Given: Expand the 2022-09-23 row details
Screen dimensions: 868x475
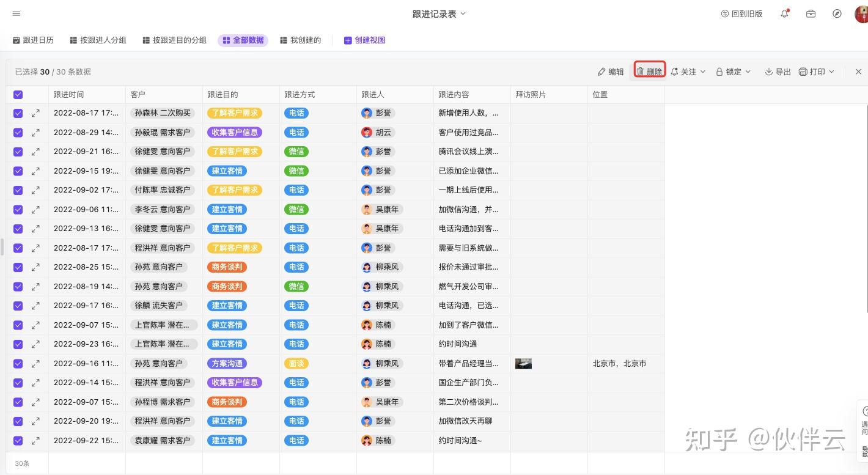Looking at the screenshot, I should 35,344.
